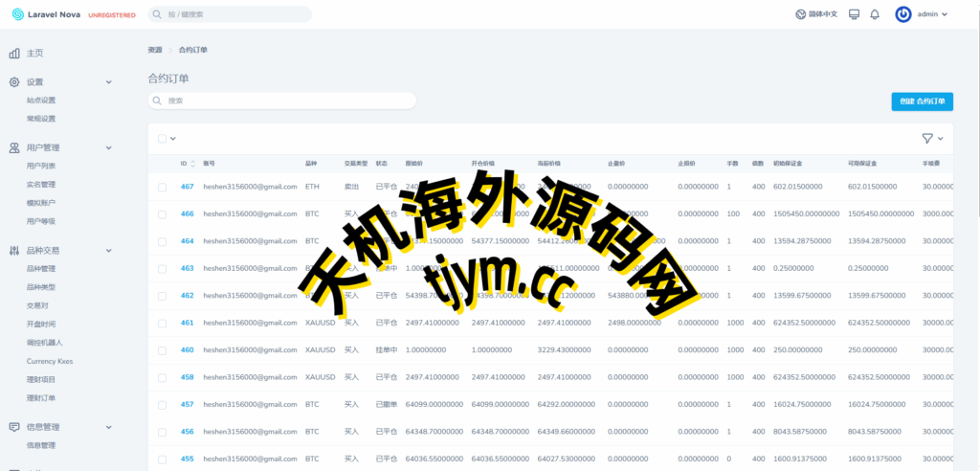Click the admin avatar power icon
Screen dimensions: 980x471
coord(902,14)
